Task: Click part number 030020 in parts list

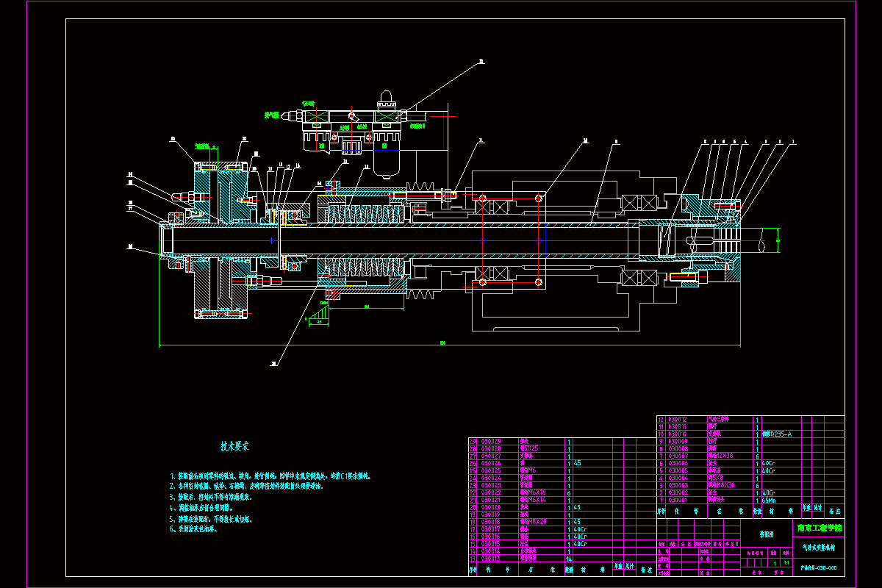Action: point(491,507)
